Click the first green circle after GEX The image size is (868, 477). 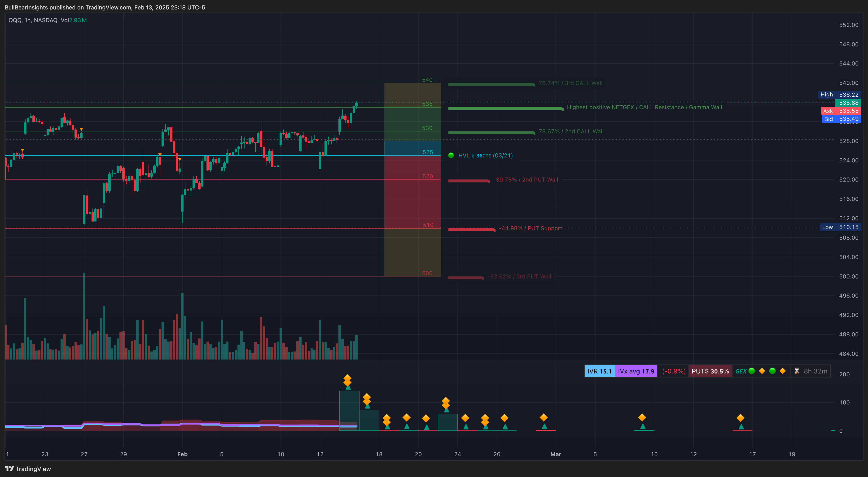tap(751, 371)
